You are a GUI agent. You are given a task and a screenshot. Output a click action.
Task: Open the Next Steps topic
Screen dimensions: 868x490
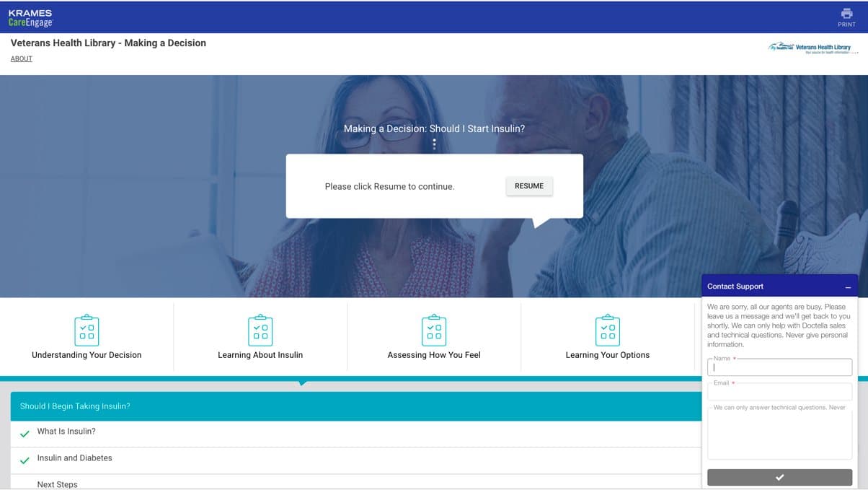[356, 483]
